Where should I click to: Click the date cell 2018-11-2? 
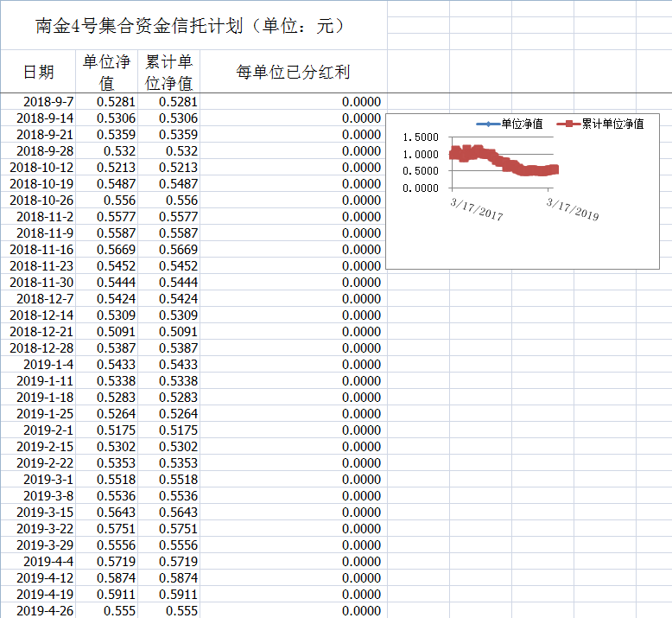coord(38,217)
